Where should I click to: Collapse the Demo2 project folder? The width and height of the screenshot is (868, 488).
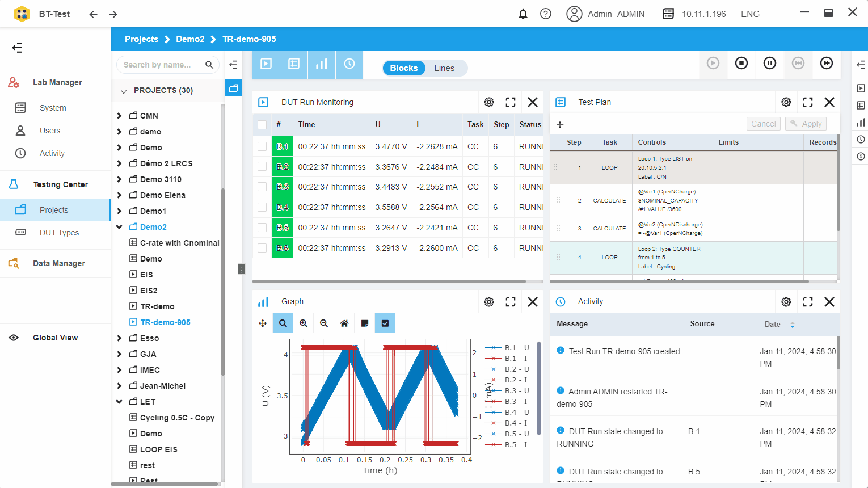coord(119,227)
